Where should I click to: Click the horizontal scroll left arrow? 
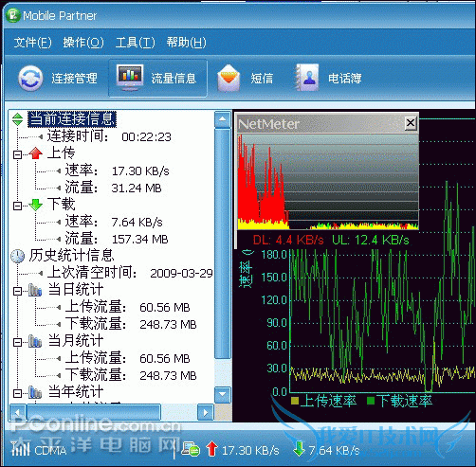18,412
